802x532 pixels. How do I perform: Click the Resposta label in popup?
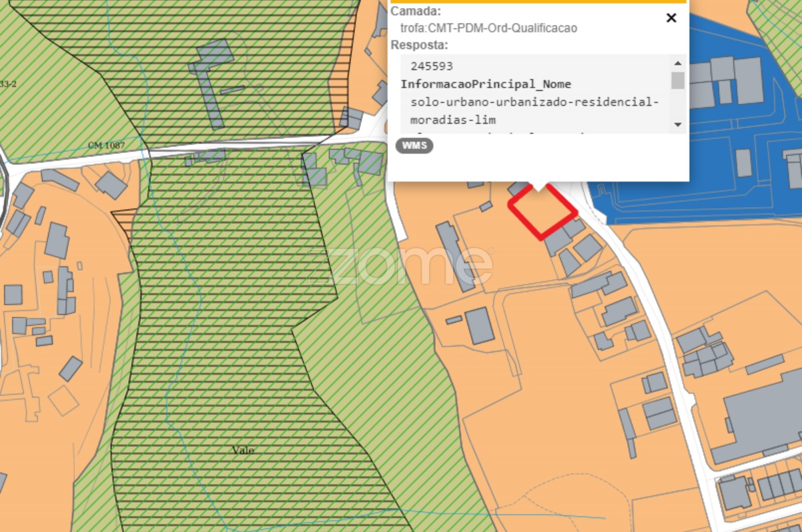coord(419,45)
